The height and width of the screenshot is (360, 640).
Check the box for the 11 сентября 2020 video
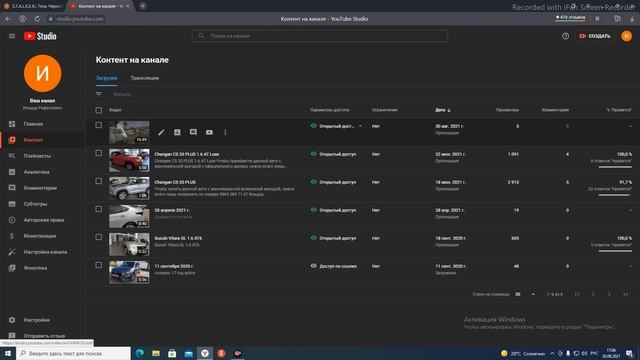(99, 265)
